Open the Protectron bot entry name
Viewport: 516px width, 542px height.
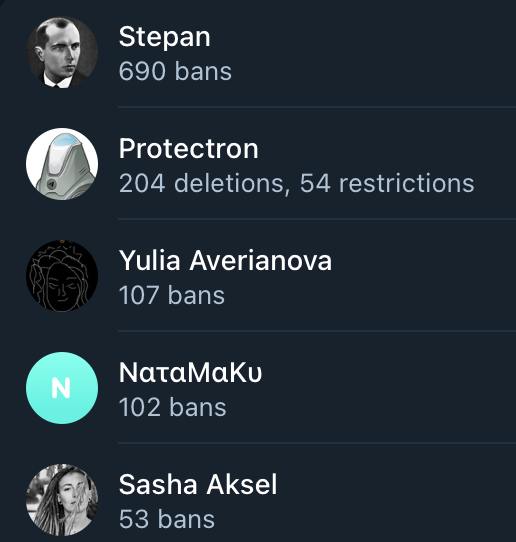point(188,149)
